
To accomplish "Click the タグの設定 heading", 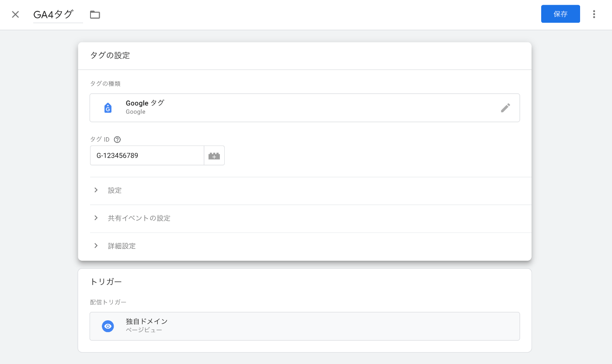I will [110, 55].
